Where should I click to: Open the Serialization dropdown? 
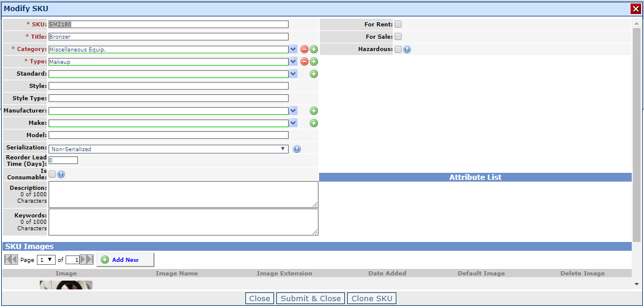coord(169,149)
